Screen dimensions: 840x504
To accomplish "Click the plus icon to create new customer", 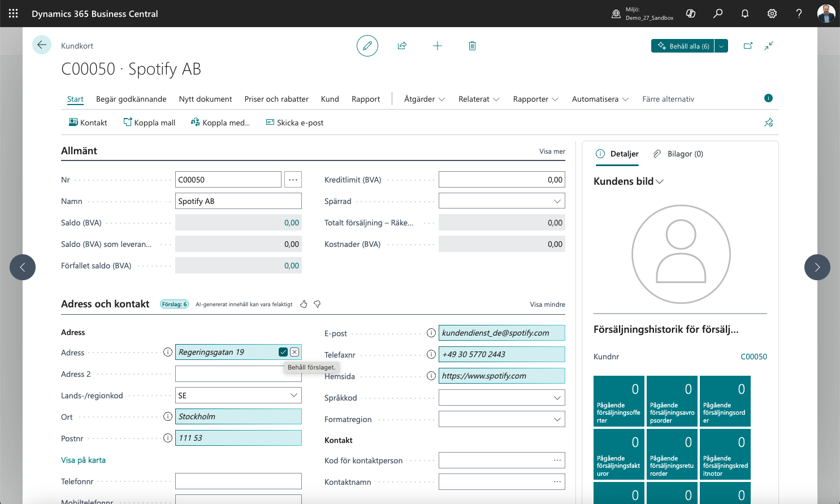I will [437, 46].
